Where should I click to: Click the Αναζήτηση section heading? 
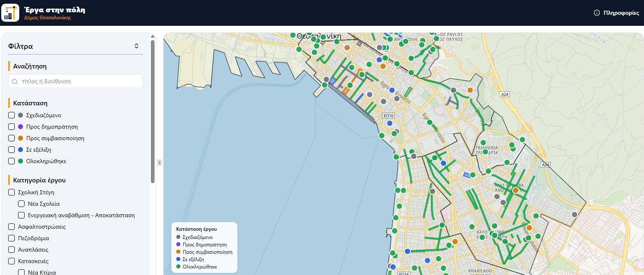30,66
